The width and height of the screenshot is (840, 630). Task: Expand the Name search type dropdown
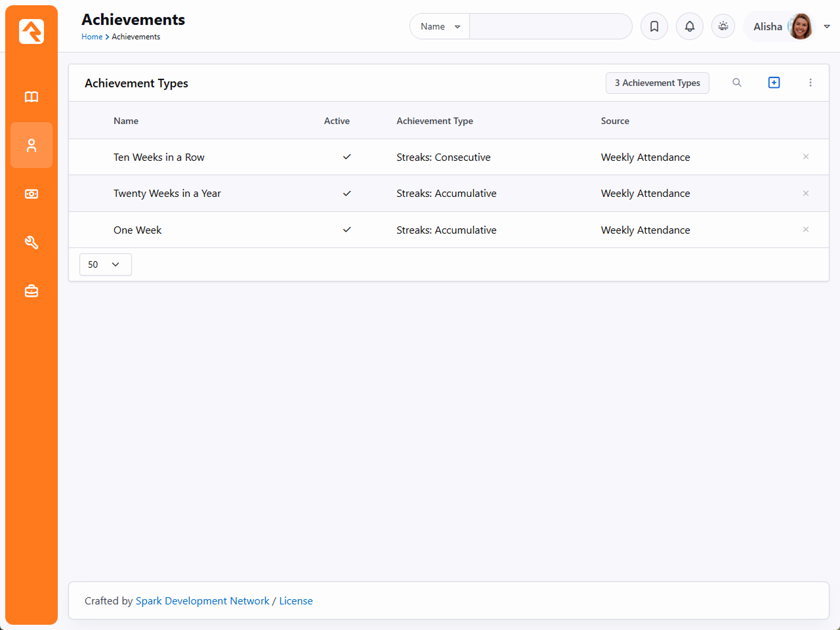pos(440,26)
